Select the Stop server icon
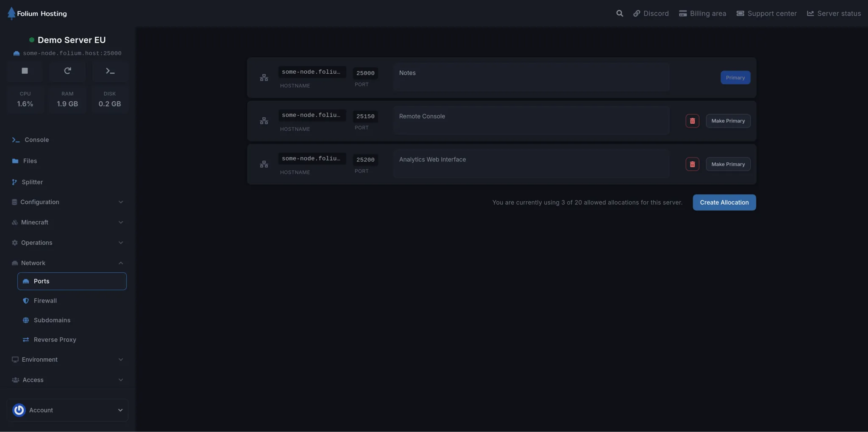Screen dimensions: 868x432 click(x=24, y=71)
